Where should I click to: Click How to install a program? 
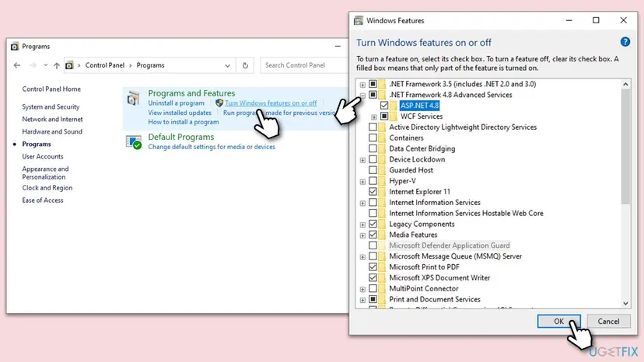pyautogui.click(x=184, y=122)
